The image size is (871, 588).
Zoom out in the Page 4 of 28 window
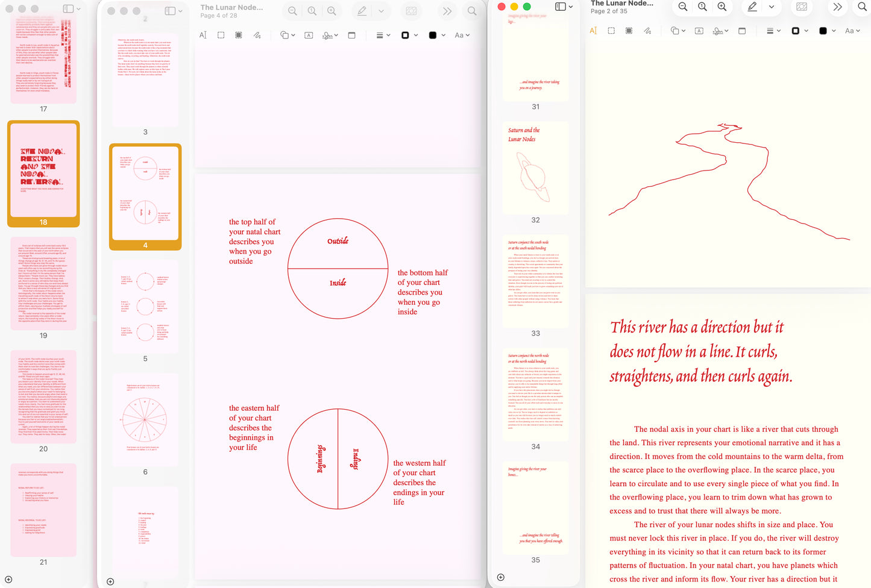(292, 11)
